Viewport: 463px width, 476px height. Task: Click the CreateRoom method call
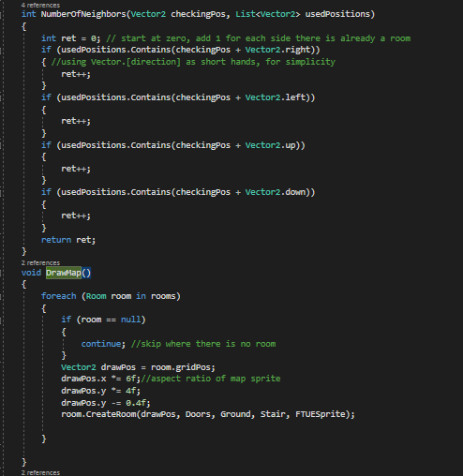[111, 414]
